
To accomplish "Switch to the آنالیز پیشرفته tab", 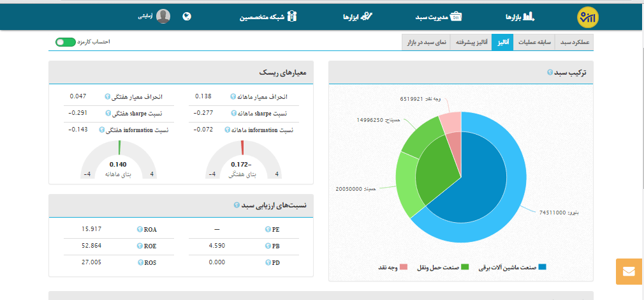I will pyautogui.click(x=471, y=42).
